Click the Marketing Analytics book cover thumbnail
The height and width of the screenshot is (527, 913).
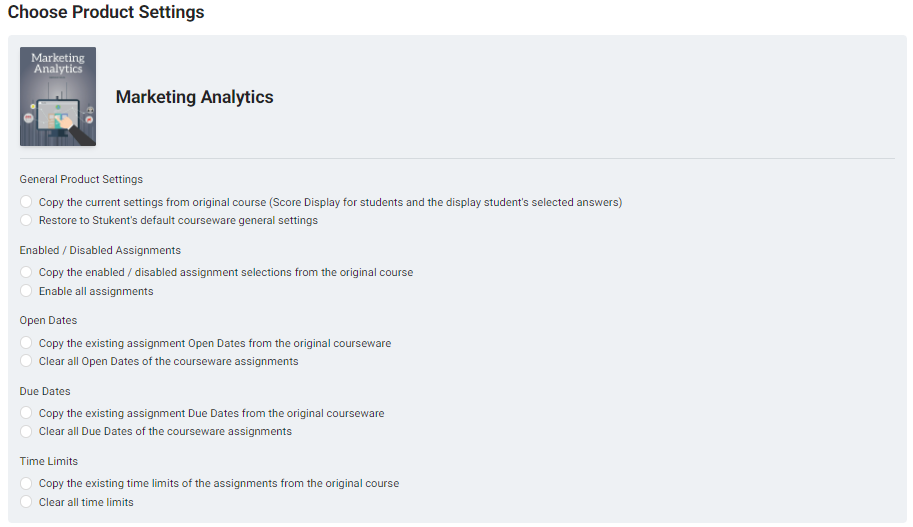(x=58, y=97)
